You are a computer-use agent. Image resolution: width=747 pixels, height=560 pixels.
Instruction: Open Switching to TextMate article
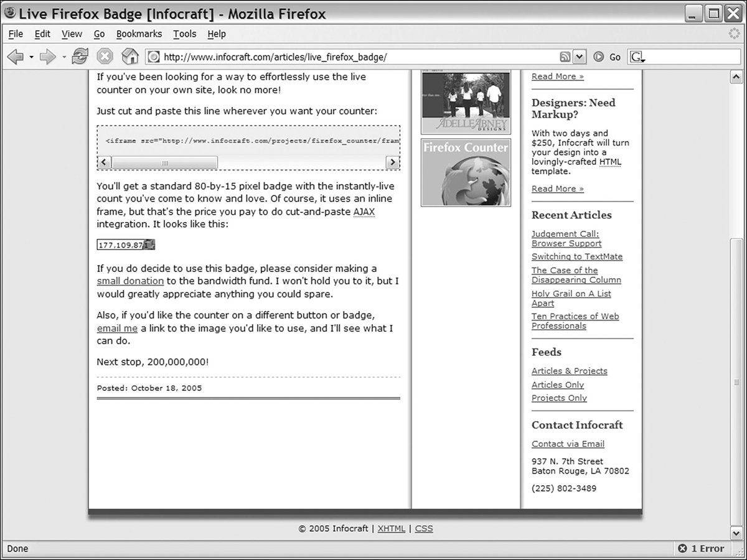(x=577, y=256)
